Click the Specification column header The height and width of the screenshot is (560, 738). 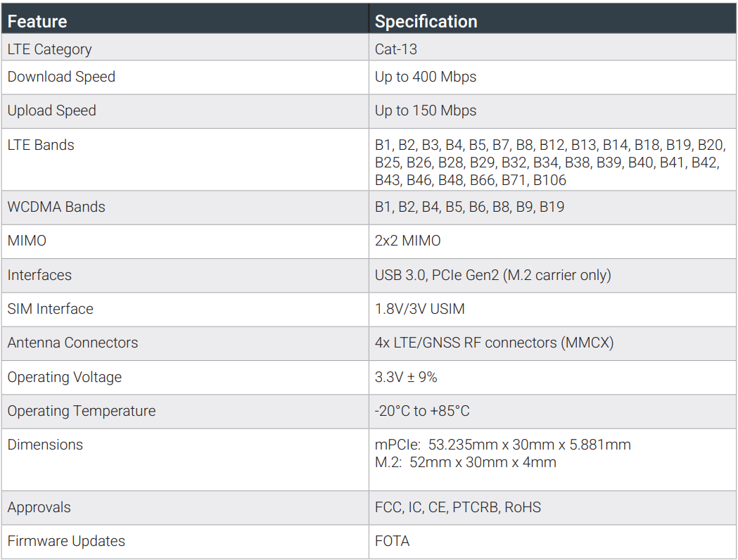426,21
